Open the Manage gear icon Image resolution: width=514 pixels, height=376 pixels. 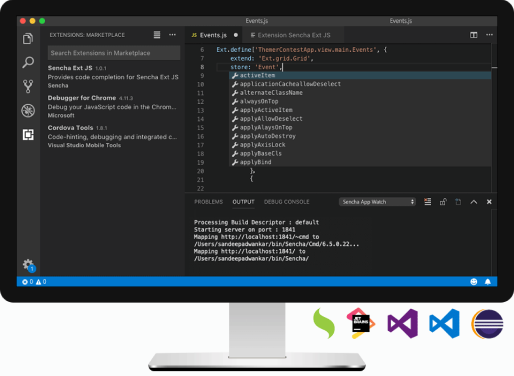click(x=28, y=265)
